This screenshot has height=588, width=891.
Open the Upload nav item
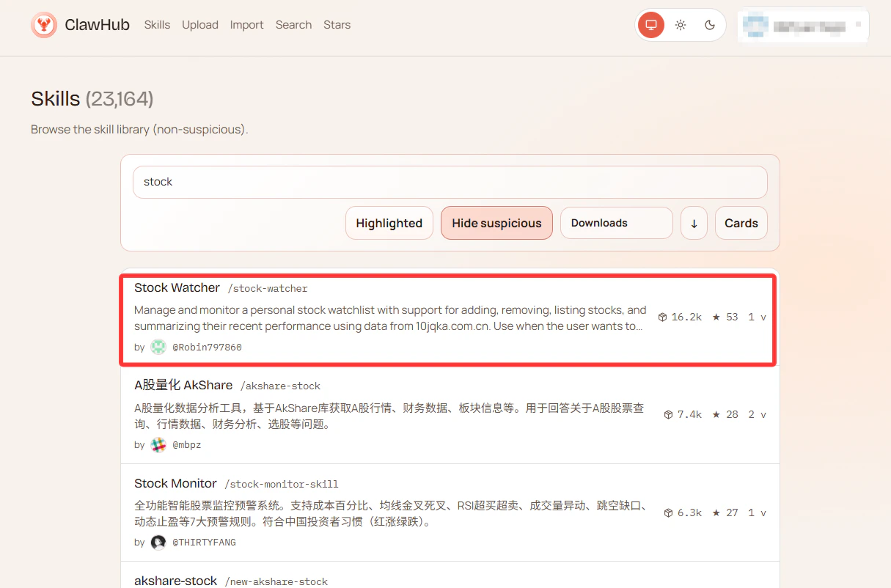coord(200,25)
